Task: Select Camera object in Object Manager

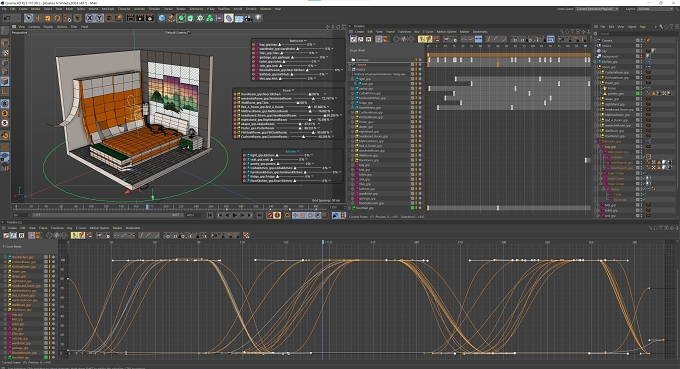Action: [x=607, y=40]
